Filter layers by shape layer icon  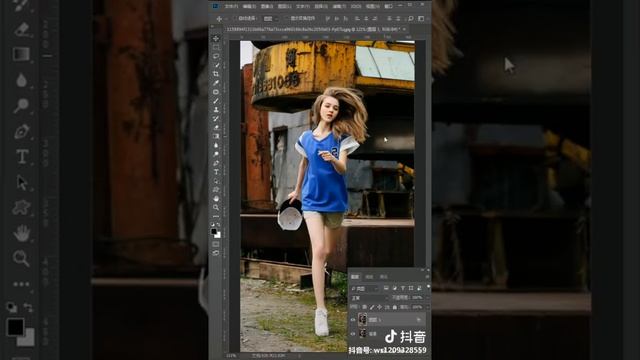411,288
